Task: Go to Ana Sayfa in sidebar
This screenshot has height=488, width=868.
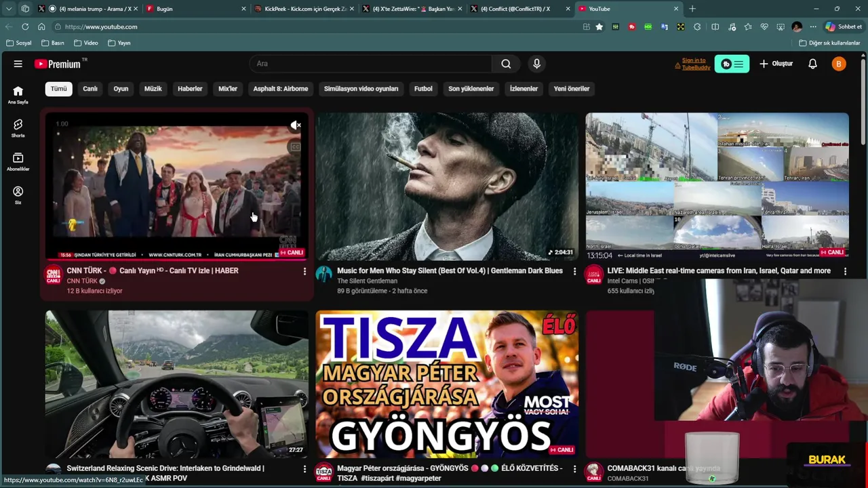Action: point(18,95)
